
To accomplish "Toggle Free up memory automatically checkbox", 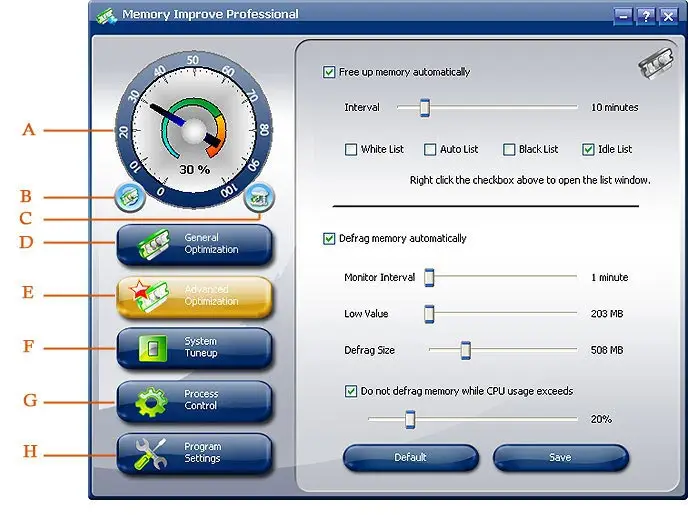I will point(329,72).
